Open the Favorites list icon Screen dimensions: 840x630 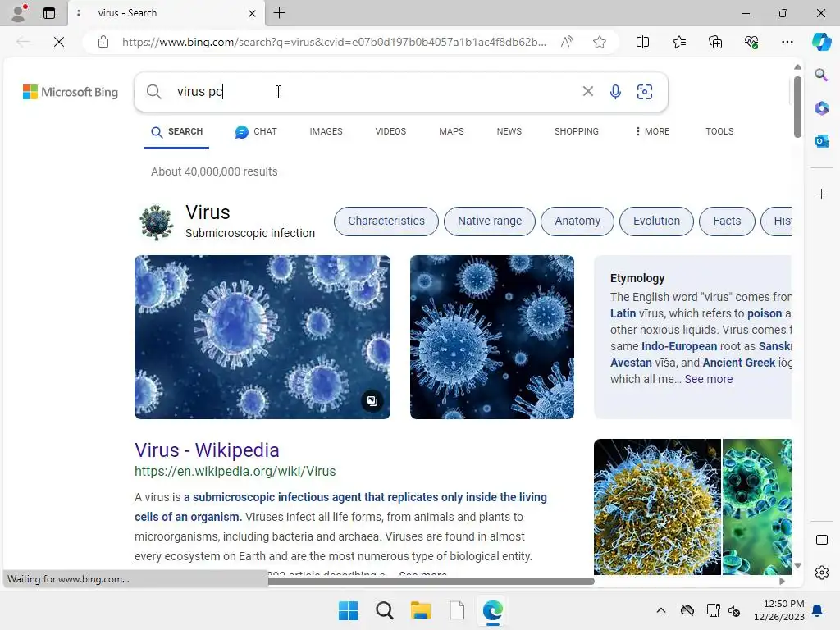pos(678,42)
